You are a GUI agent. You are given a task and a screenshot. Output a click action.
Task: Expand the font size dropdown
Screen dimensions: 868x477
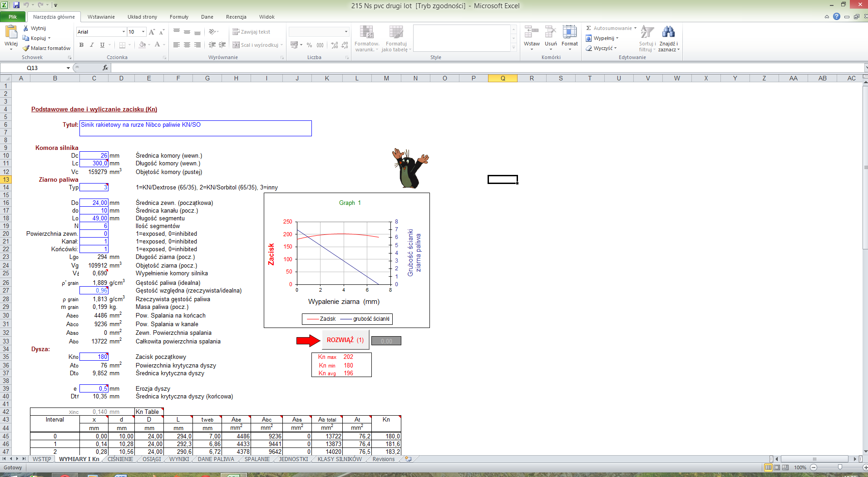click(x=143, y=32)
